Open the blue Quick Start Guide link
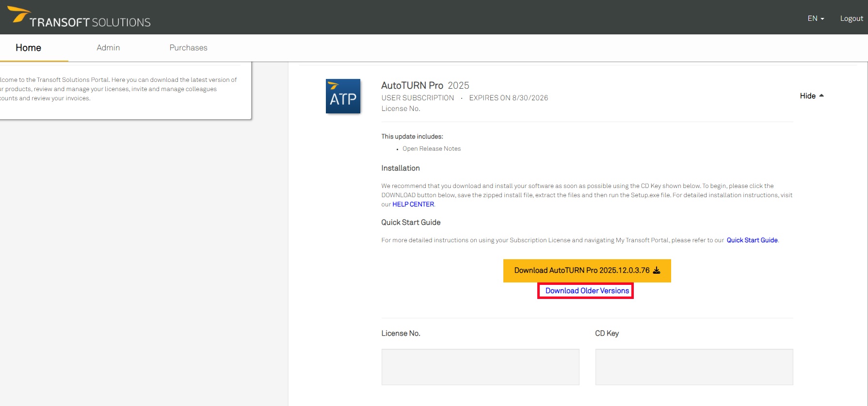This screenshot has width=868, height=406. [752, 240]
